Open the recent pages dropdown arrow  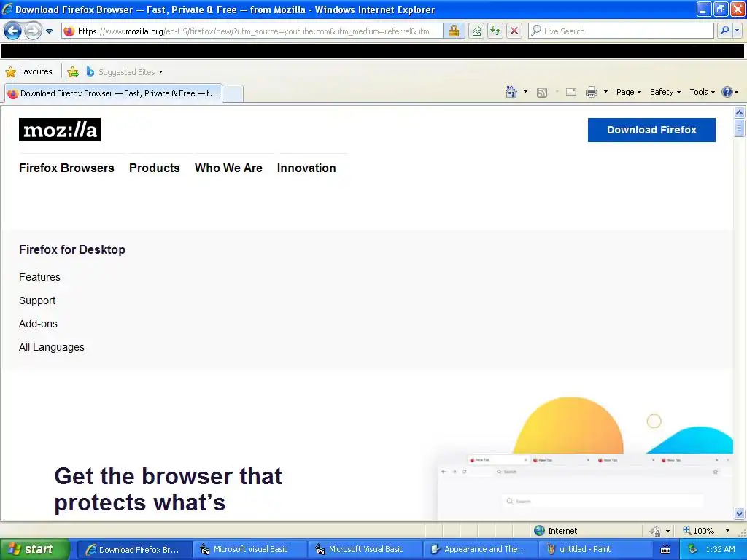pos(49,31)
